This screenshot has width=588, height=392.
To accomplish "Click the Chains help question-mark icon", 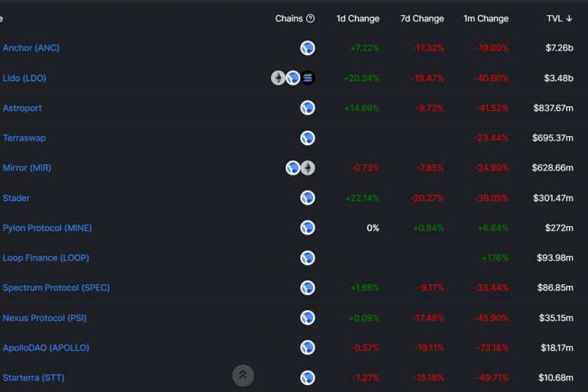I will click(x=310, y=18).
